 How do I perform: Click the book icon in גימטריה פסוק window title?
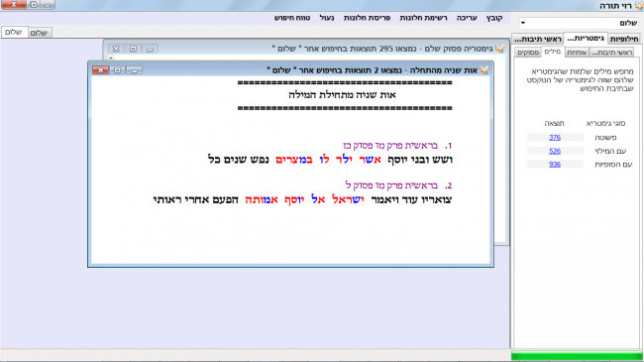499,49
